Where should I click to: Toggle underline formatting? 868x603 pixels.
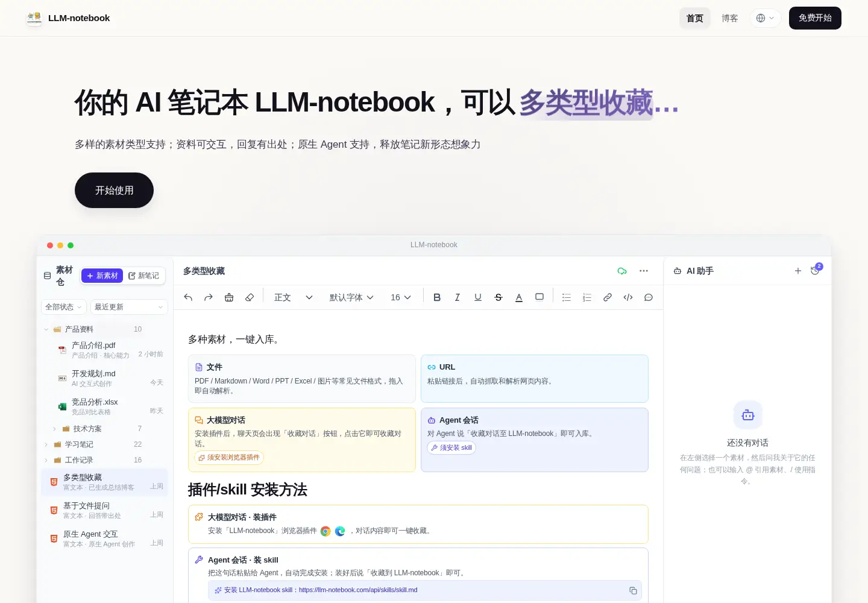click(478, 297)
